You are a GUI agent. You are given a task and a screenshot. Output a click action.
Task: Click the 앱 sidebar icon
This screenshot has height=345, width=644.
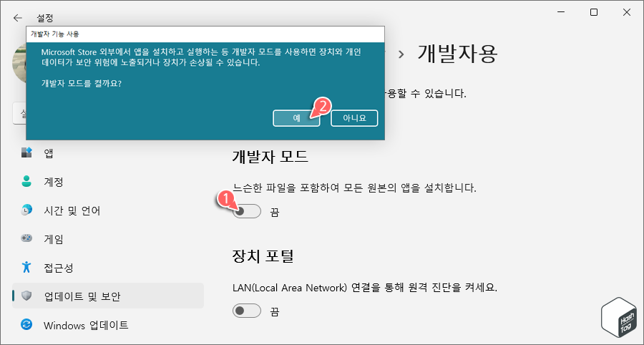(26, 153)
